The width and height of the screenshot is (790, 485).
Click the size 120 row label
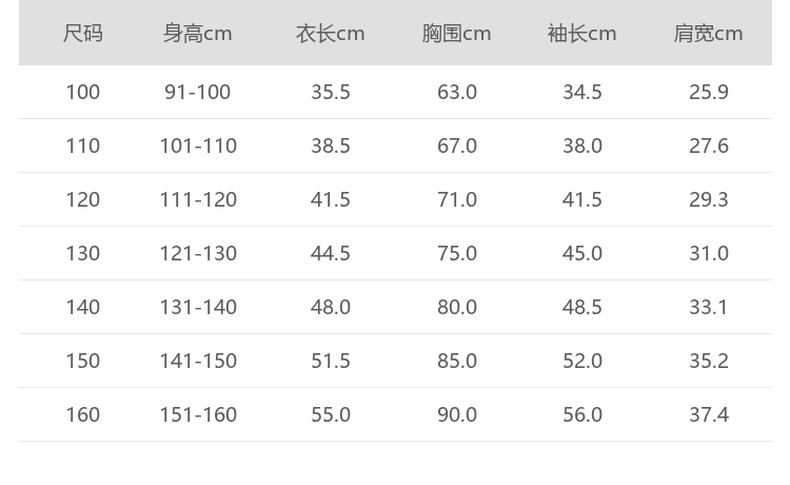[x=83, y=200]
